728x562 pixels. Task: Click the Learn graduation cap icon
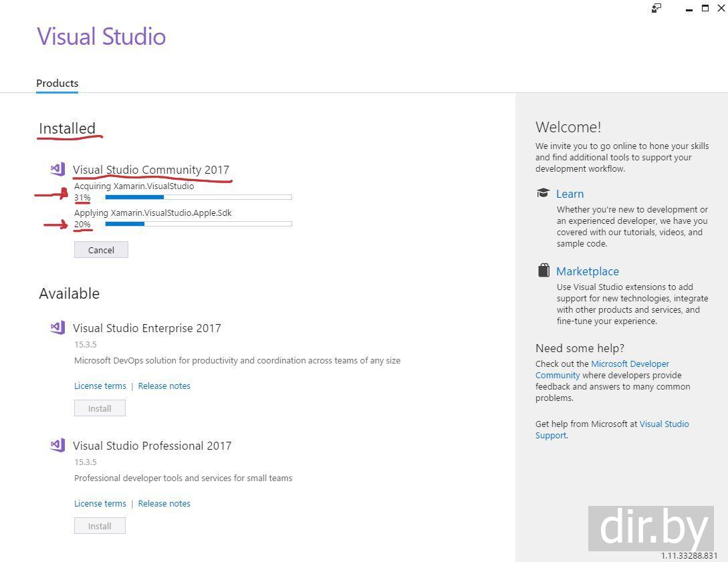point(543,193)
